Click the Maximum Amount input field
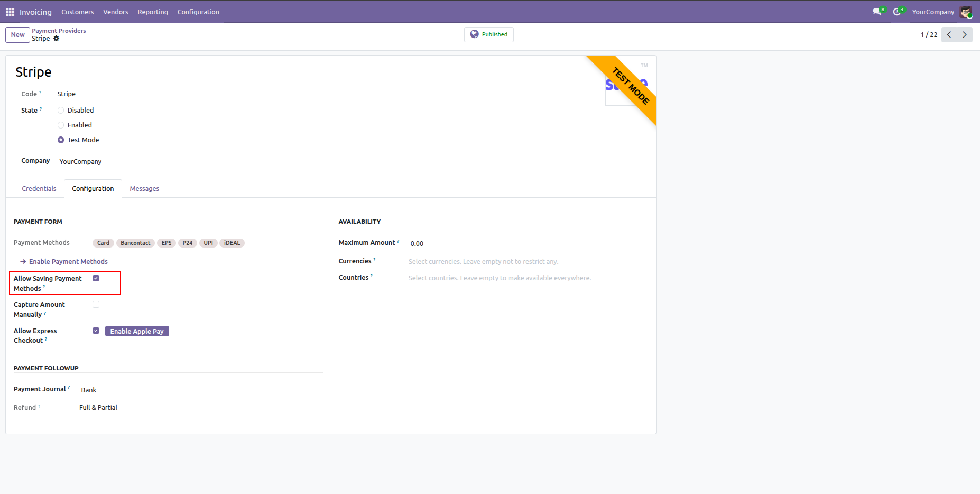This screenshot has width=980, height=494. (529, 243)
